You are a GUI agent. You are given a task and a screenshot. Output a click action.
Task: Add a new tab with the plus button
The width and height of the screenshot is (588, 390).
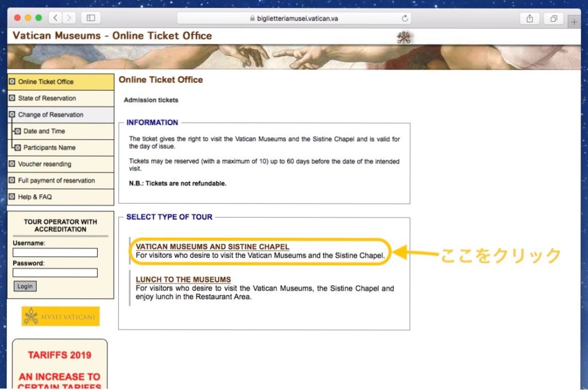(574, 22)
